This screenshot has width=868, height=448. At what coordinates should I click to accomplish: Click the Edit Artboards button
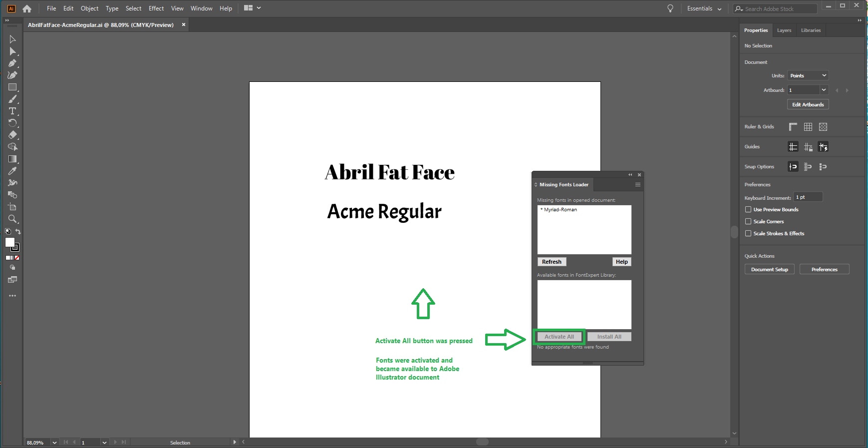tap(808, 104)
